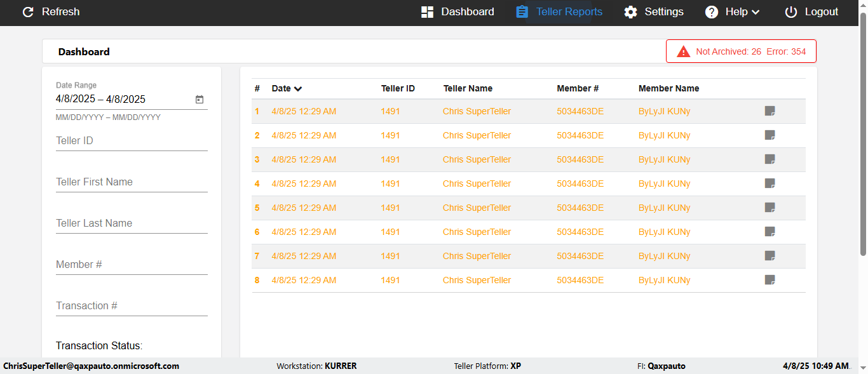Open the note icon for row 1
Viewport: 868px width, 374px height.
click(770, 111)
